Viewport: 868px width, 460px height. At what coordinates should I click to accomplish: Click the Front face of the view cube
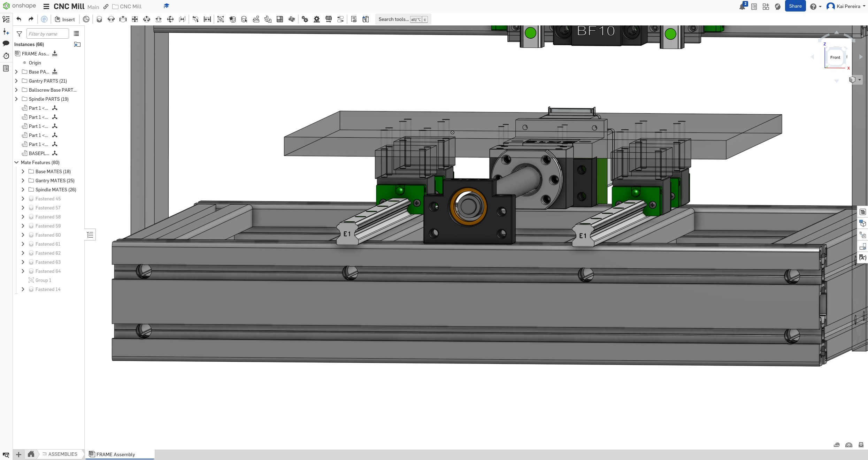click(x=835, y=57)
